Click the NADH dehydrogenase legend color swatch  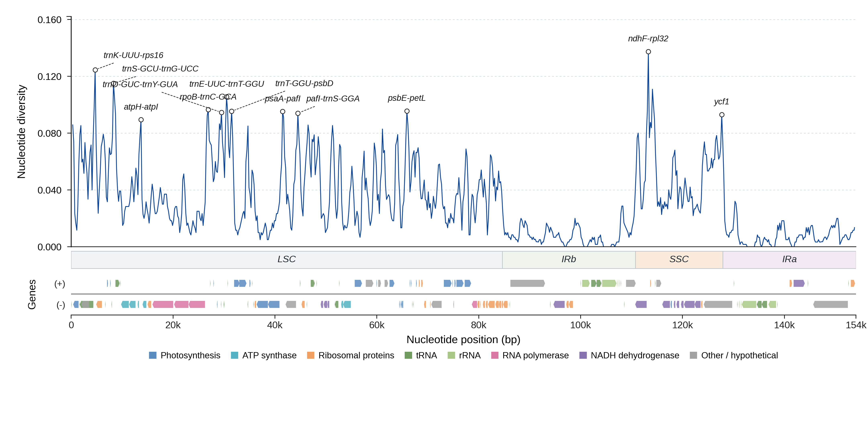tap(583, 355)
